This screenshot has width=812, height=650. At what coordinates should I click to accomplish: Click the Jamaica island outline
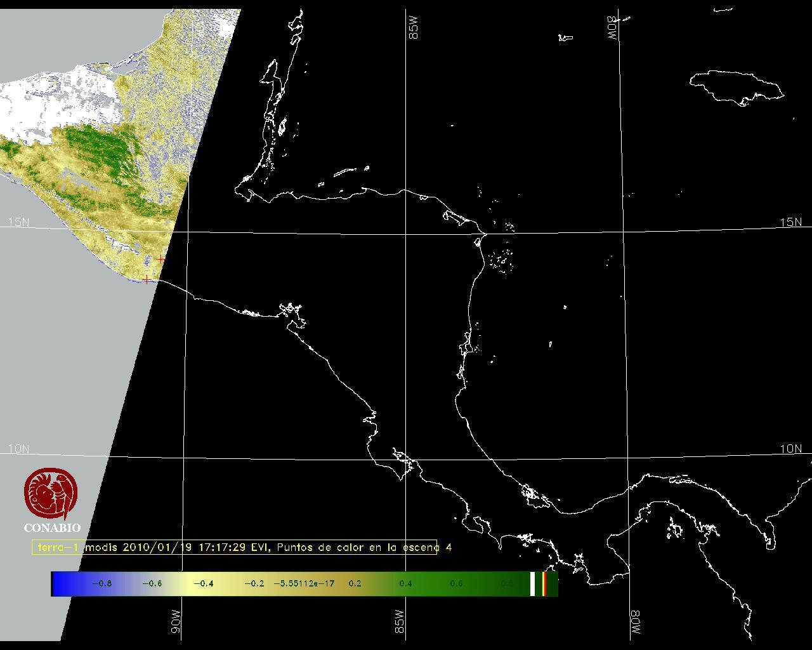[x=737, y=86]
